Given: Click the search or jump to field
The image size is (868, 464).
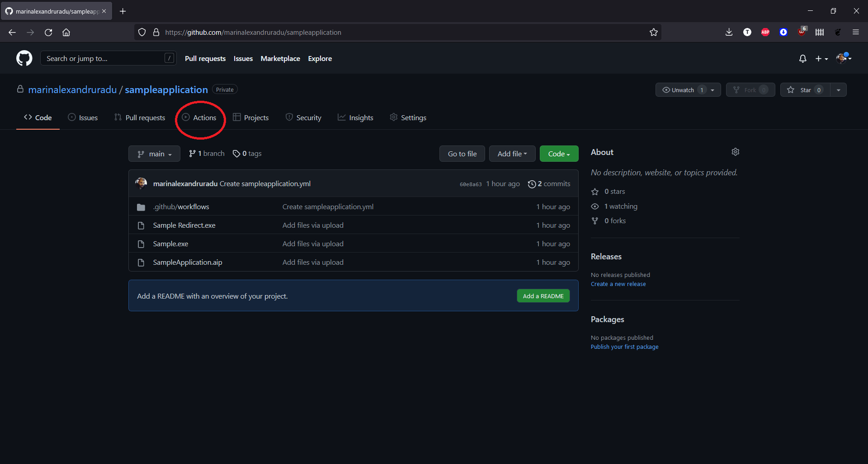Looking at the screenshot, I should [x=108, y=58].
